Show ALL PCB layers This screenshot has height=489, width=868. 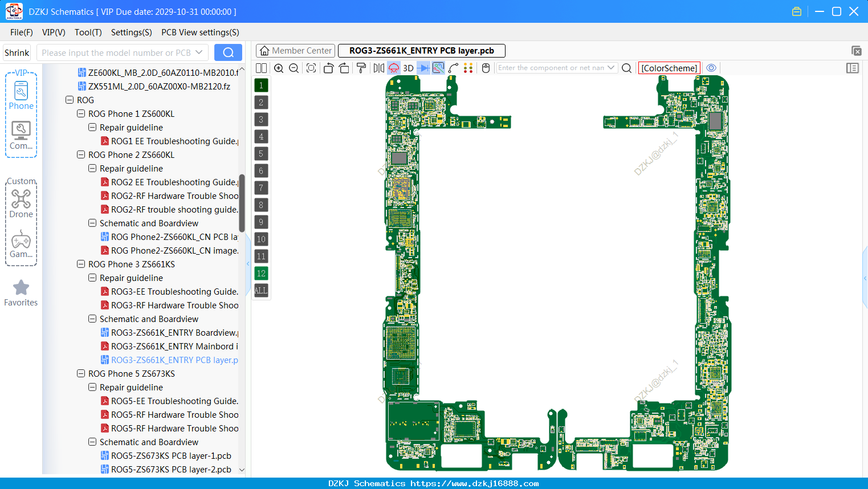(261, 291)
